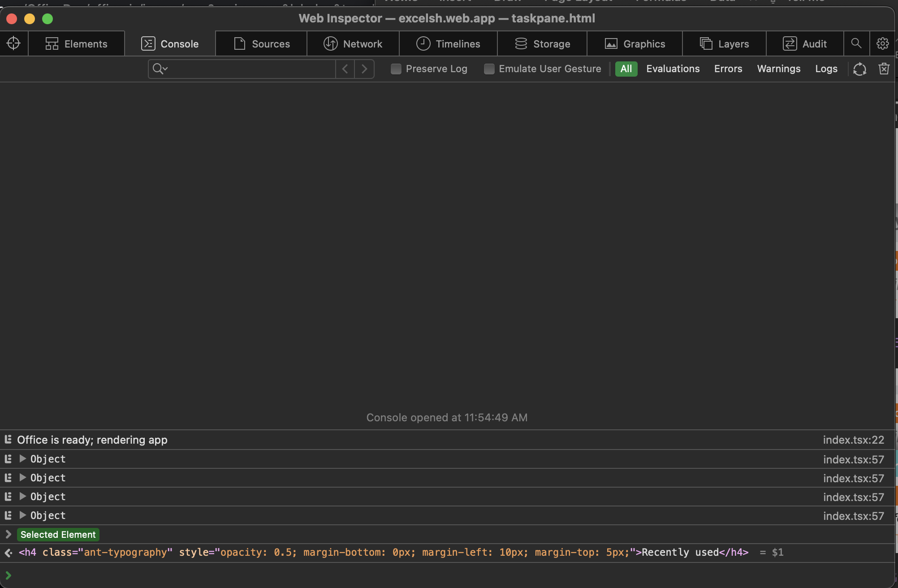Open console filter search options dropdown
Viewport: 898px width, 588px height.
tap(160, 69)
